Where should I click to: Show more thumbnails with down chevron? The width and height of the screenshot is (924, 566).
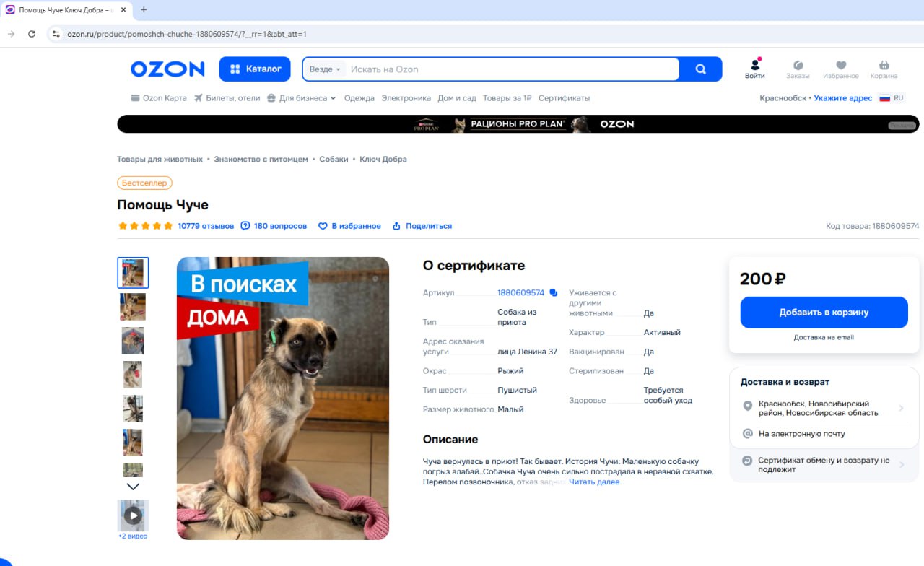tap(133, 487)
